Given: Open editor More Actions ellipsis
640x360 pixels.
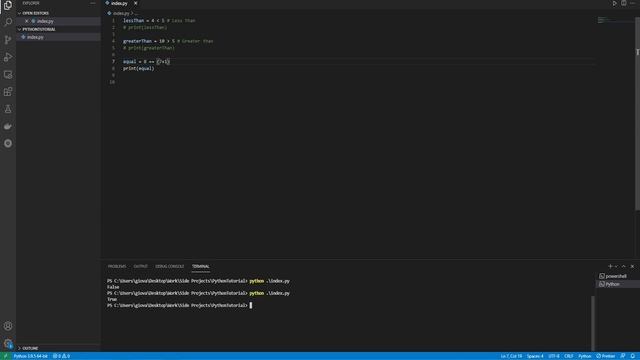Looking at the screenshot, I should click(632, 3).
